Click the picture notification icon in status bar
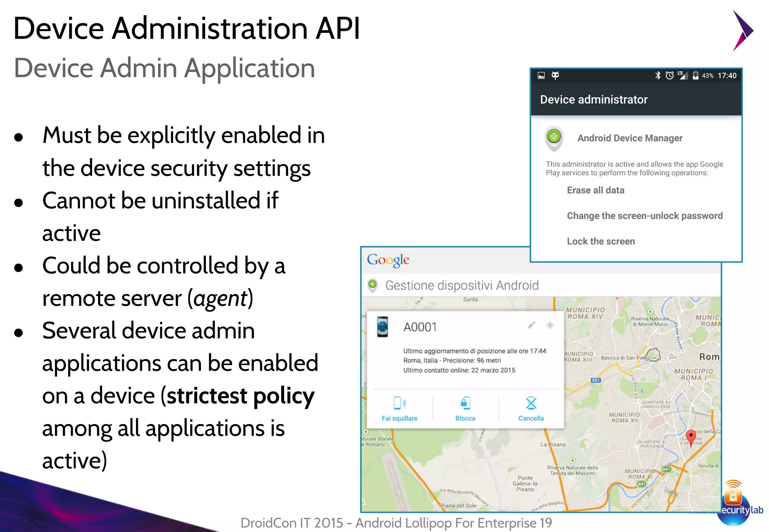 [541, 75]
